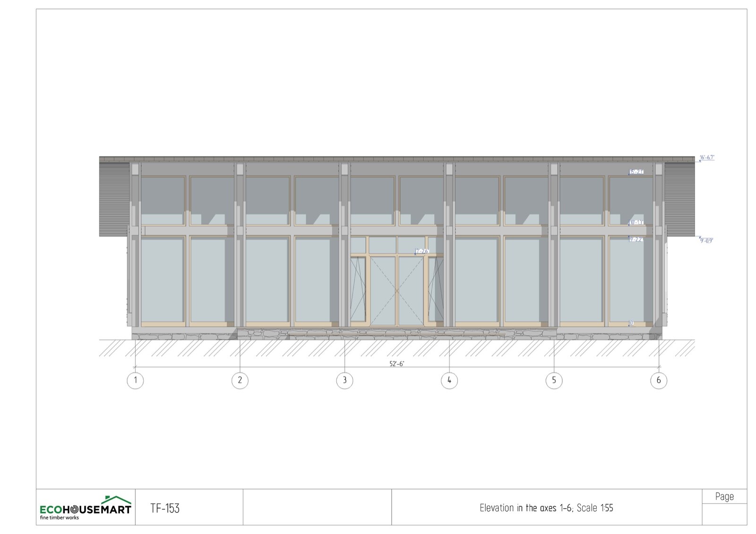Select the fine timber works tagline
The width and height of the screenshot is (756, 534).
point(60,517)
